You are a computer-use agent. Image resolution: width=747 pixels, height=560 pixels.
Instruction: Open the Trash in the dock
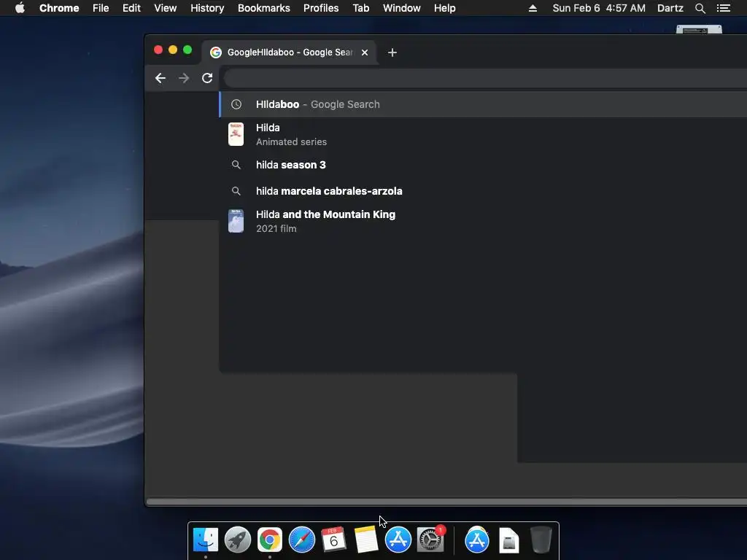pos(541,540)
